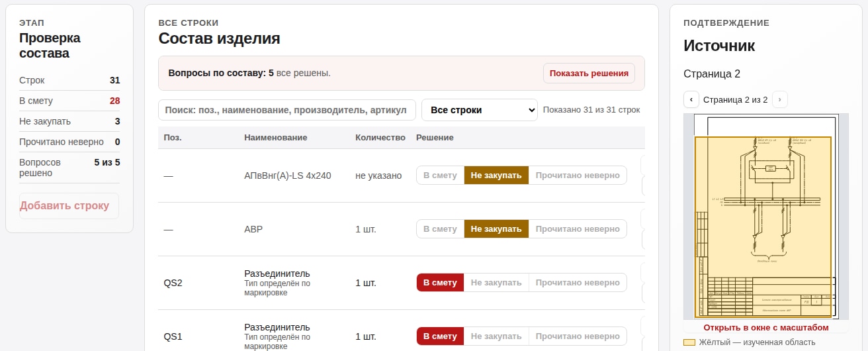
Task: Select В смету for QS2 row
Action: (440, 283)
